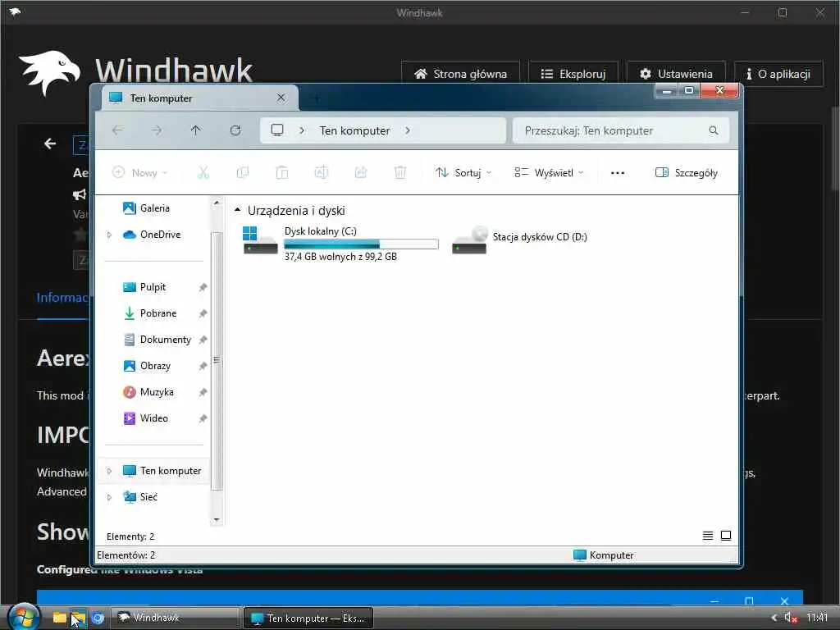Open pinned folder icon next to Start

pyautogui.click(x=59, y=618)
